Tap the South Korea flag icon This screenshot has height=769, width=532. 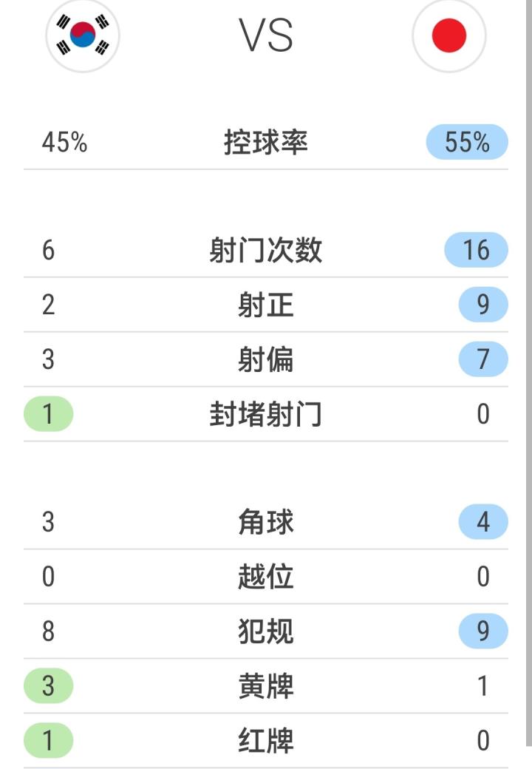point(83,35)
